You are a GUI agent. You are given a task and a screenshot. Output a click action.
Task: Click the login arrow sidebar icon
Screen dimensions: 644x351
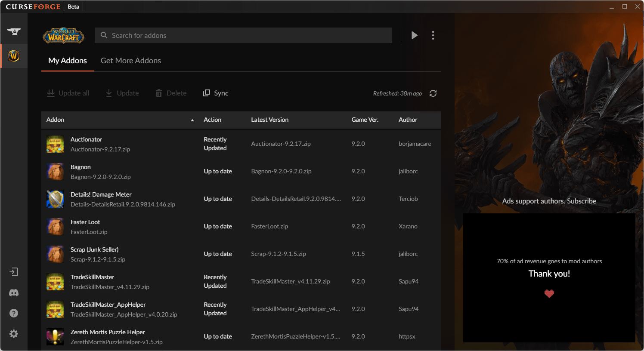[14, 272]
